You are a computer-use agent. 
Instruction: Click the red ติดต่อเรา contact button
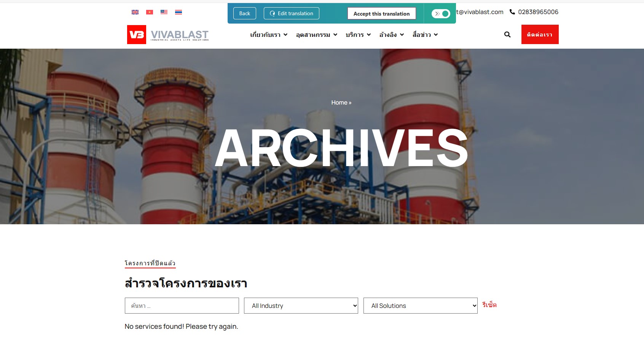point(540,35)
